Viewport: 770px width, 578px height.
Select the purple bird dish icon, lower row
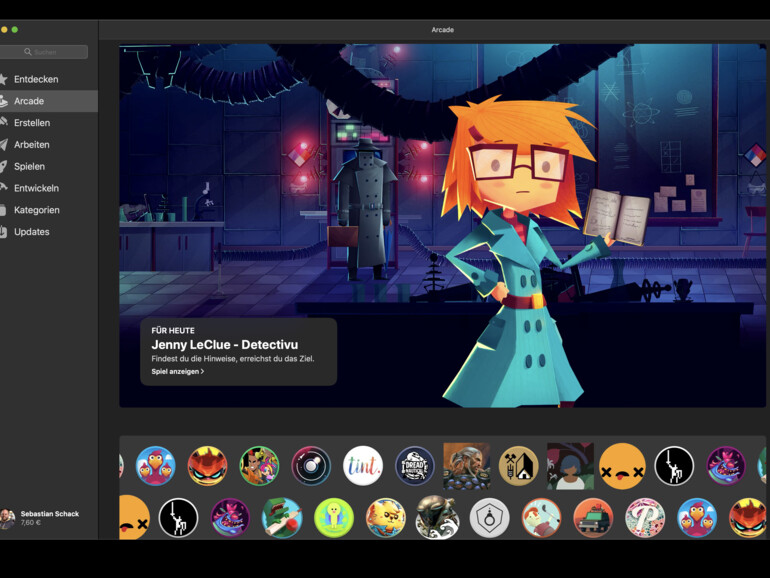pos(230,518)
